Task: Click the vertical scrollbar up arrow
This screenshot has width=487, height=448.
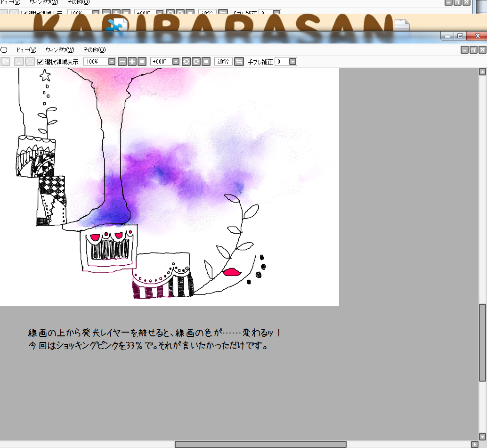Action: (482, 72)
